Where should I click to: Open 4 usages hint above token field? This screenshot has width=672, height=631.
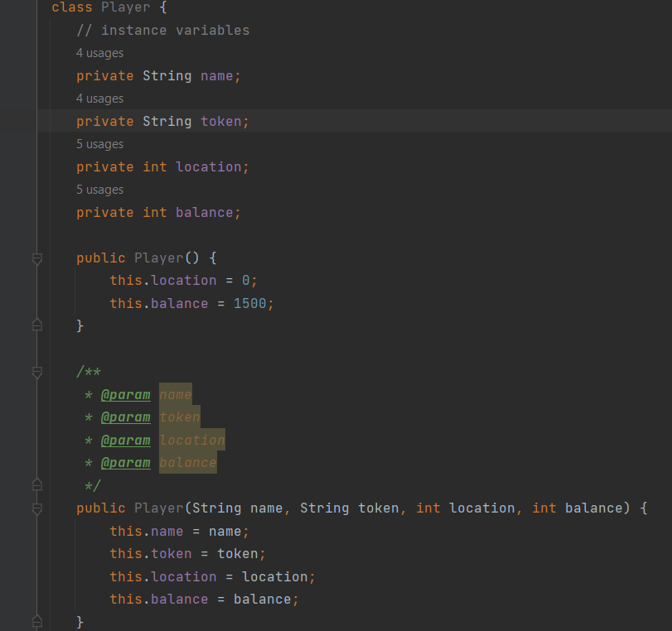(99, 98)
